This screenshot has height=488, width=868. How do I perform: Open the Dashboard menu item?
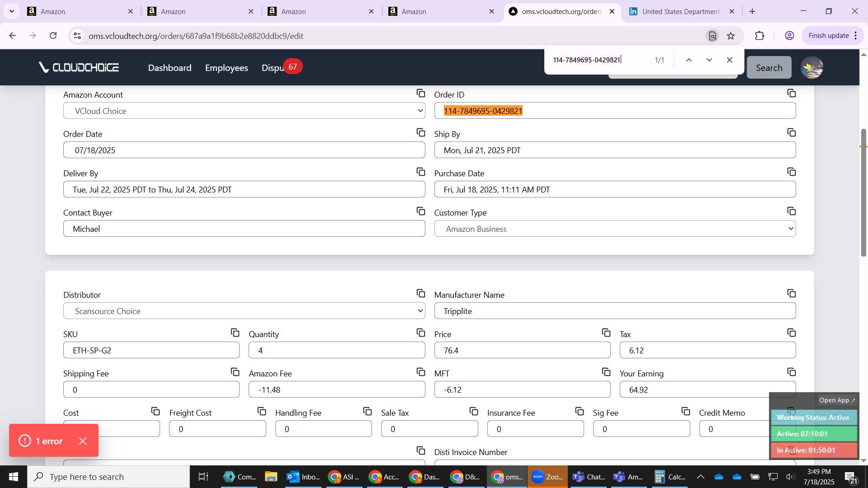pos(170,68)
